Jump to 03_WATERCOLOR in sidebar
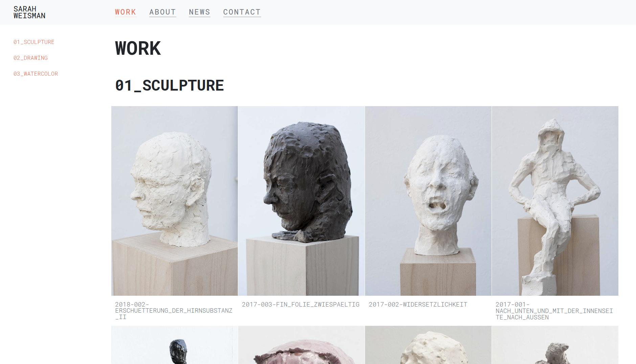This screenshot has height=364, width=636. tap(36, 74)
